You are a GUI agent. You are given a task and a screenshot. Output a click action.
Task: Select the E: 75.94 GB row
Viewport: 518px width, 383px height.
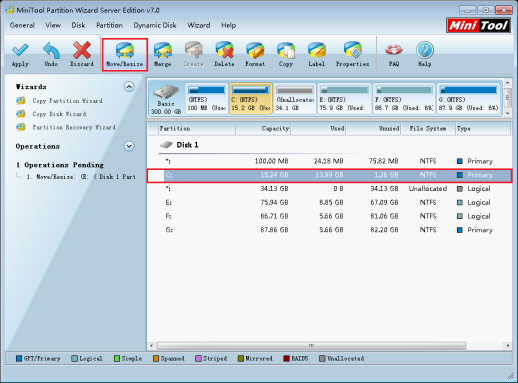pos(329,203)
